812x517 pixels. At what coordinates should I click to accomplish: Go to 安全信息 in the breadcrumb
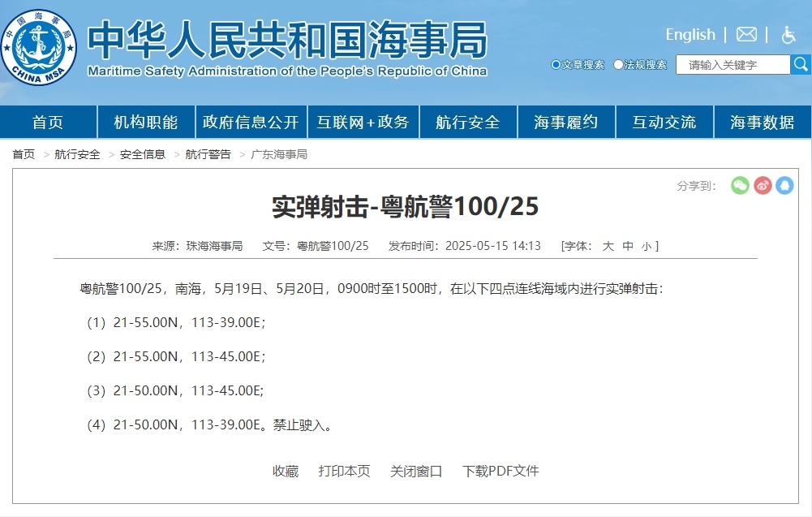tap(143, 154)
